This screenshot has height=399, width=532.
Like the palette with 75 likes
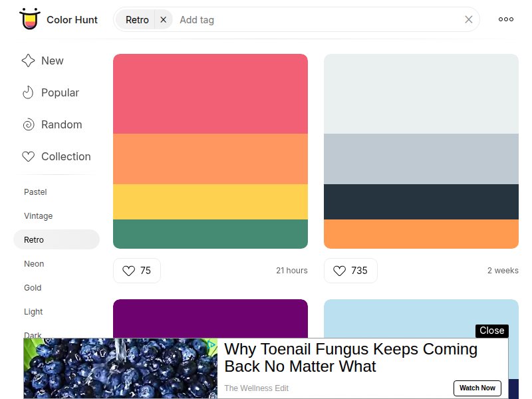click(x=130, y=271)
